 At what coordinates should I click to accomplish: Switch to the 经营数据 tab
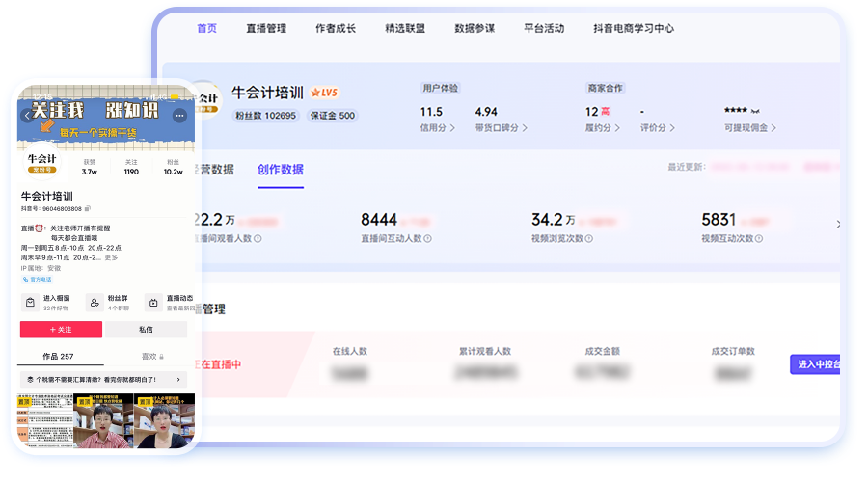215,170
